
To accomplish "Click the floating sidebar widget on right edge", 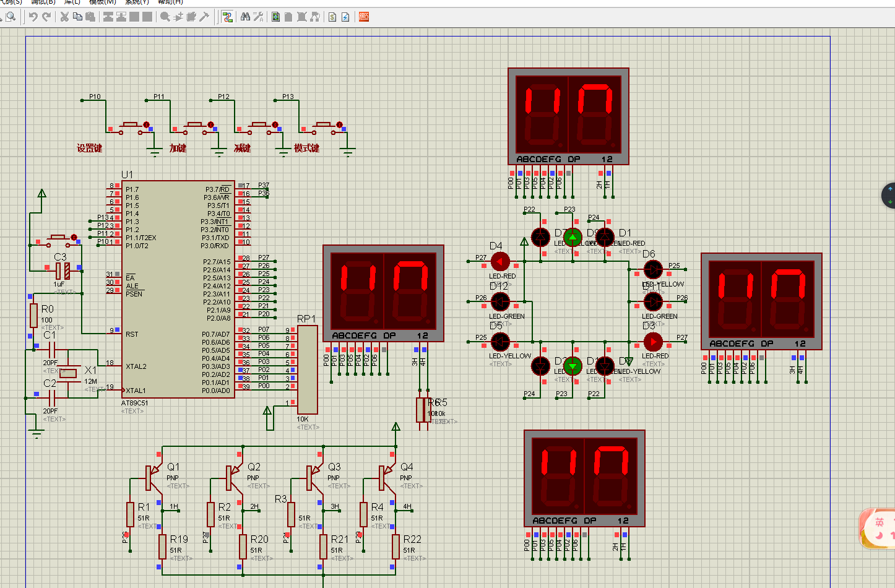I will (888, 196).
